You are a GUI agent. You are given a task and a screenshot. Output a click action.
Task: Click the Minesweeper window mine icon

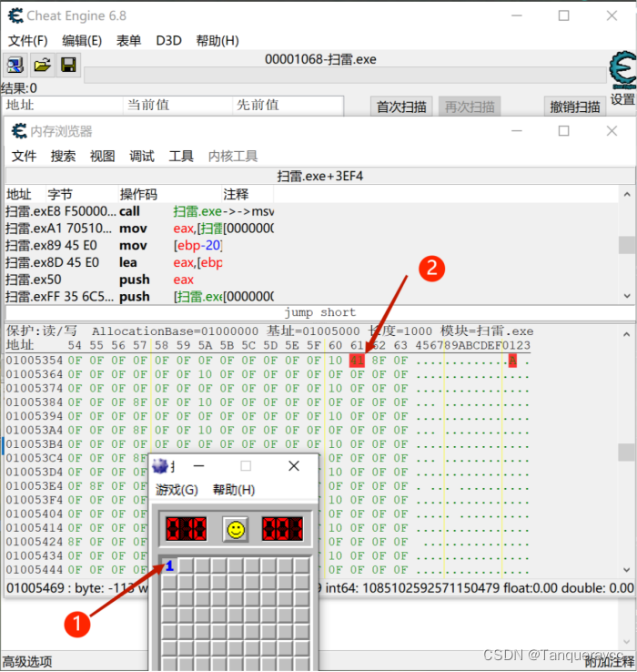pos(161,466)
